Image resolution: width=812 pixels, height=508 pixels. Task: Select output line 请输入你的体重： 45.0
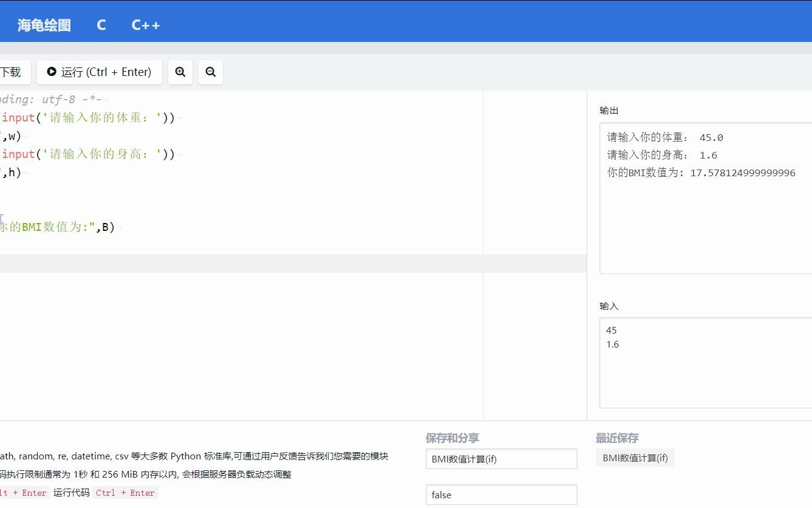[x=665, y=137]
